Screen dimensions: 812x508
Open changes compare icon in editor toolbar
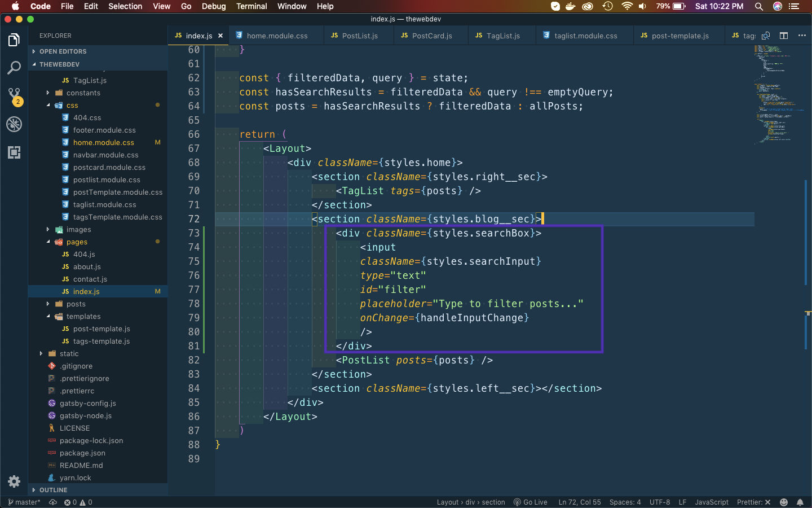766,36
